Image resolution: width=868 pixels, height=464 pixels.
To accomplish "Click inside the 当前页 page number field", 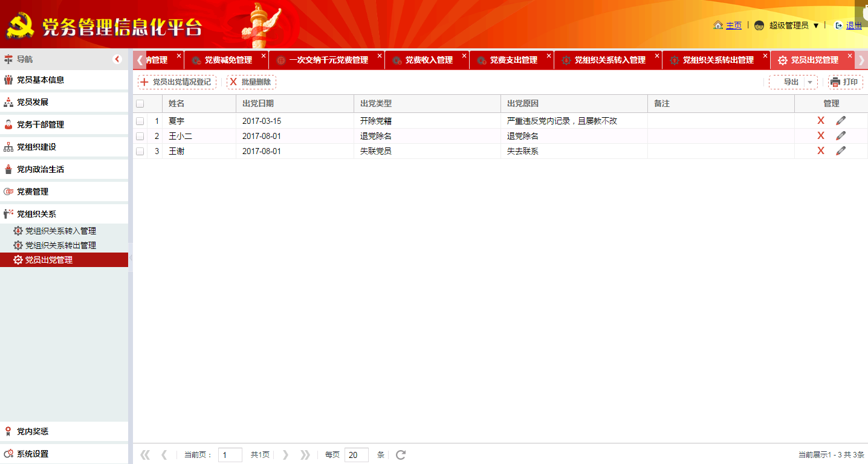I will pyautogui.click(x=230, y=454).
